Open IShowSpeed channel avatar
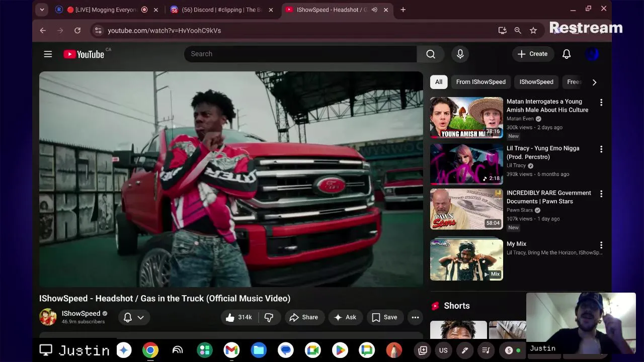Image resolution: width=644 pixels, height=362 pixels. (x=48, y=317)
